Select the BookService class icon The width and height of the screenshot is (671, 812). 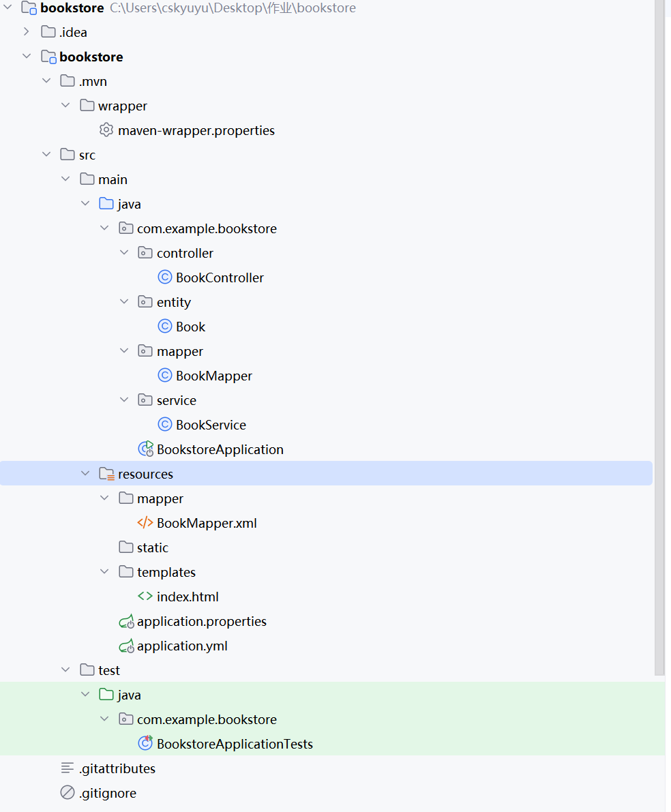click(165, 425)
